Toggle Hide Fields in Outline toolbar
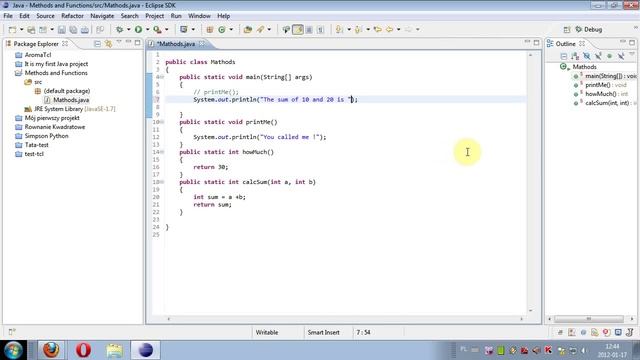This screenshot has height=360, width=640. (x=587, y=56)
